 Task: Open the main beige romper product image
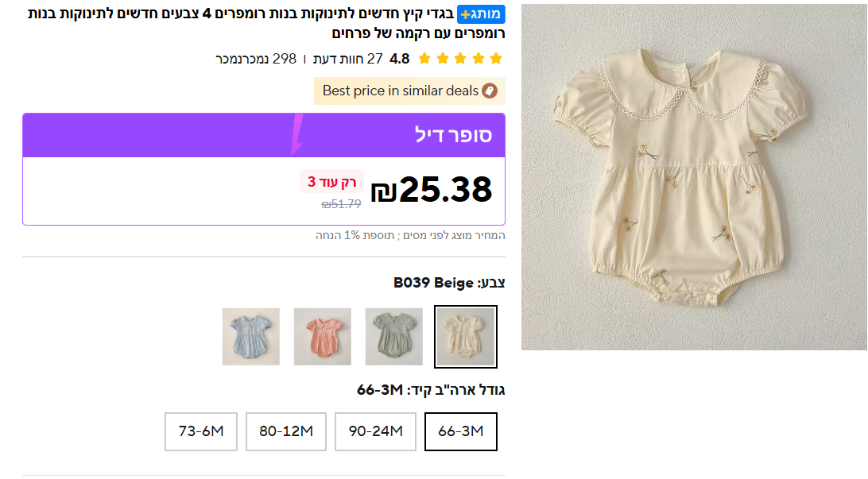693,177
